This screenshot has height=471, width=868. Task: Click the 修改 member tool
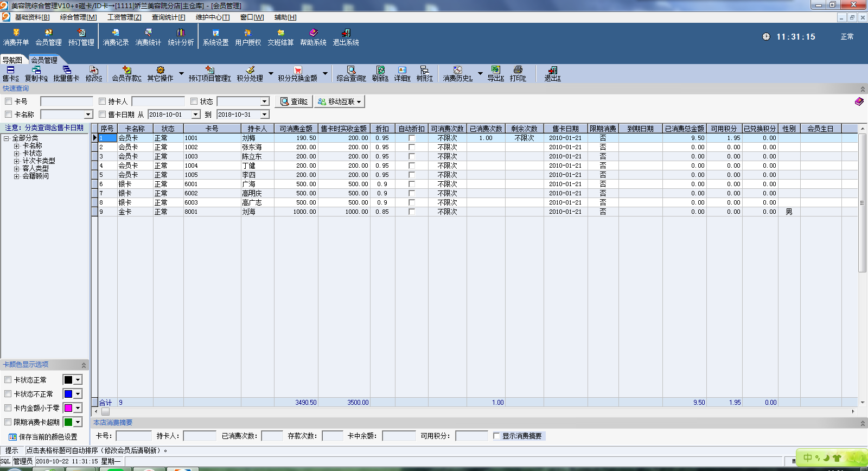point(94,74)
